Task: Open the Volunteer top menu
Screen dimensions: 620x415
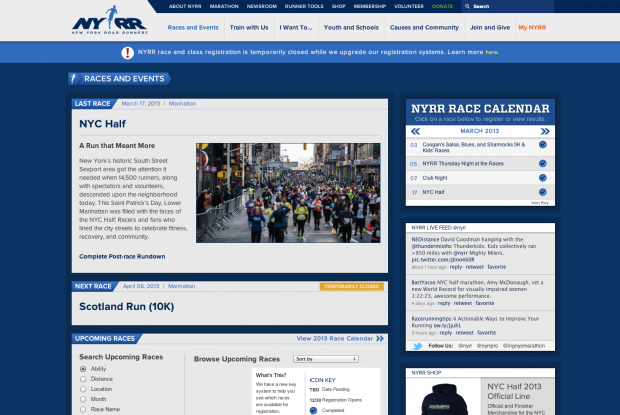Action: click(409, 6)
